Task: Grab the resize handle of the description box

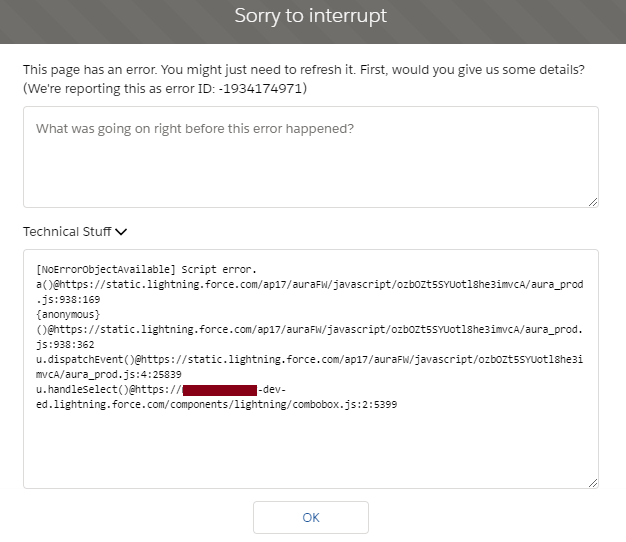Action: coord(593,201)
